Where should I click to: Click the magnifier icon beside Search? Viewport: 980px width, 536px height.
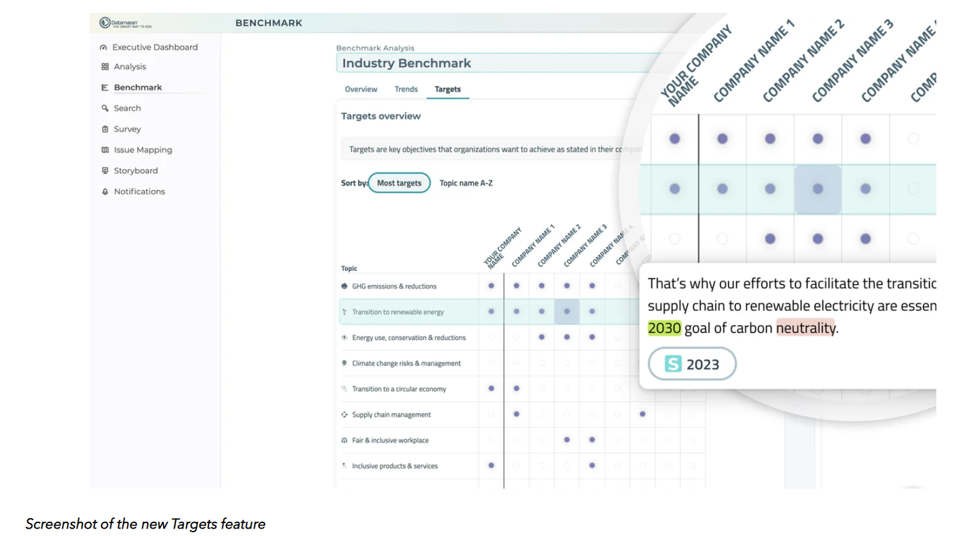click(105, 108)
